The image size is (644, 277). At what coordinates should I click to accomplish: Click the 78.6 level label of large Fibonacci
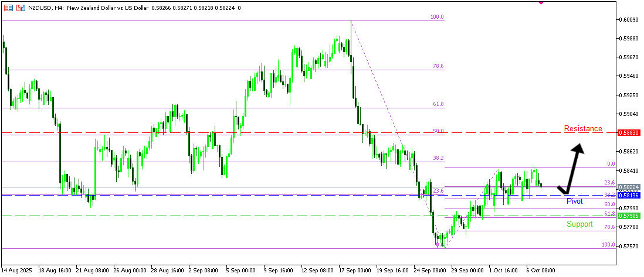(x=438, y=66)
